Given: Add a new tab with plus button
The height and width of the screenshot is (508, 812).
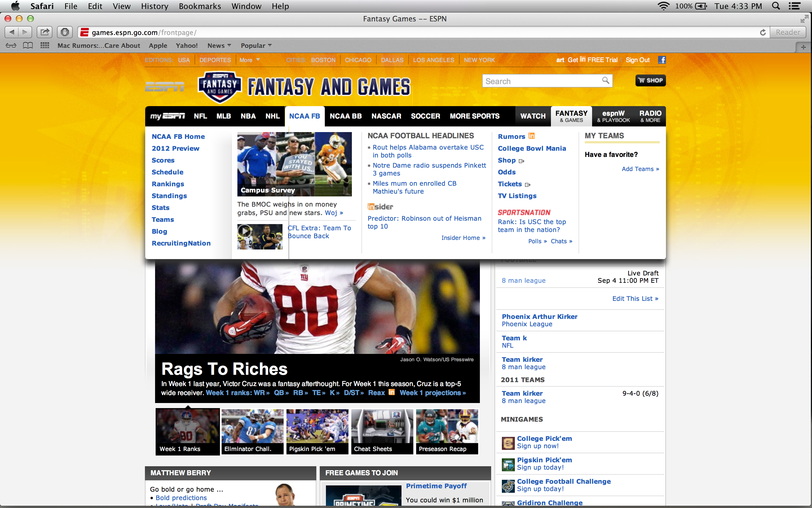Looking at the screenshot, I should (x=803, y=47).
